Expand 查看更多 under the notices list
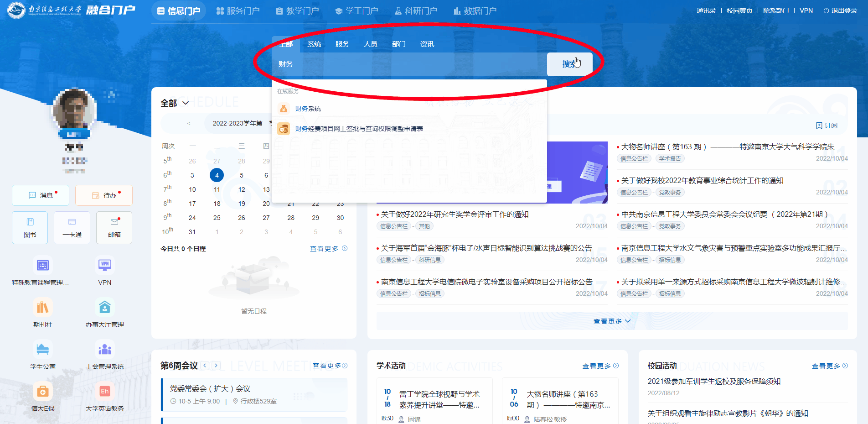 point(612,321)
